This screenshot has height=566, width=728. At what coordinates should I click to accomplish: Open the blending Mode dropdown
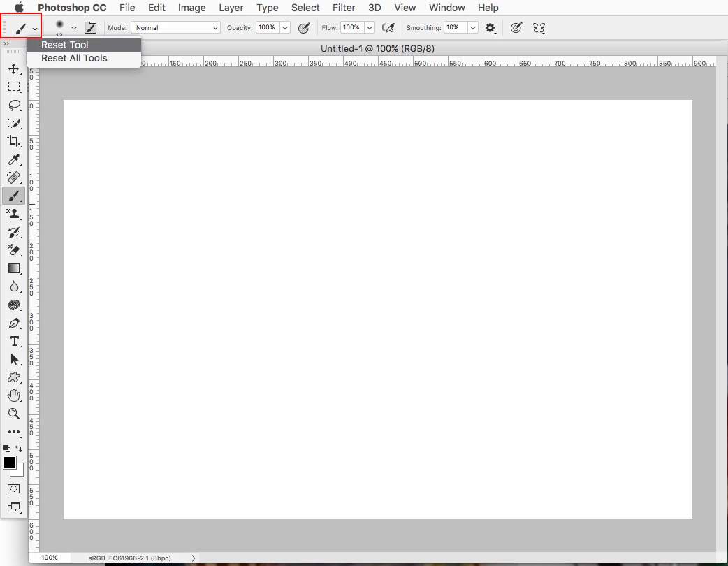[x=175, y=28]
